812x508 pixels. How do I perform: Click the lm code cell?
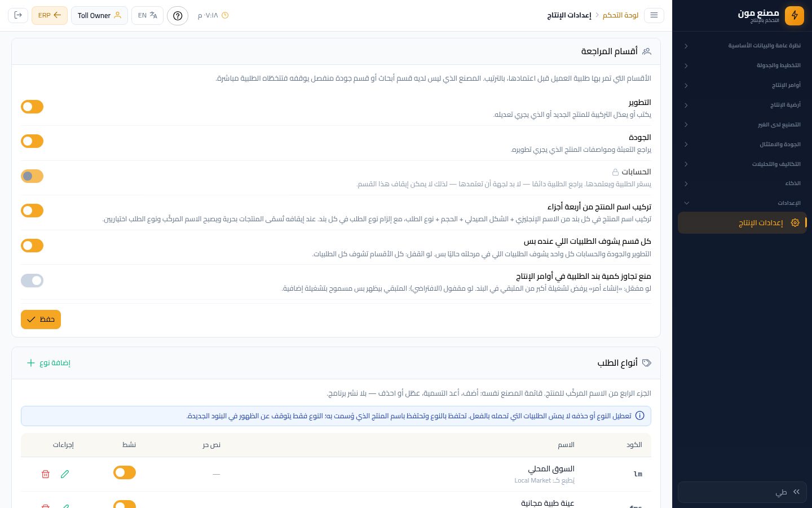click(x=638, y=474)
